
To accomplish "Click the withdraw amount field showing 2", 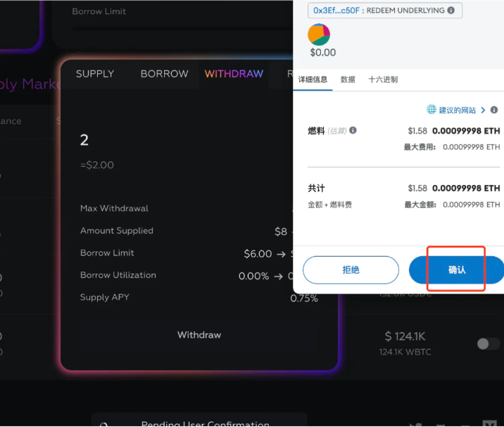I will [84, 140].
